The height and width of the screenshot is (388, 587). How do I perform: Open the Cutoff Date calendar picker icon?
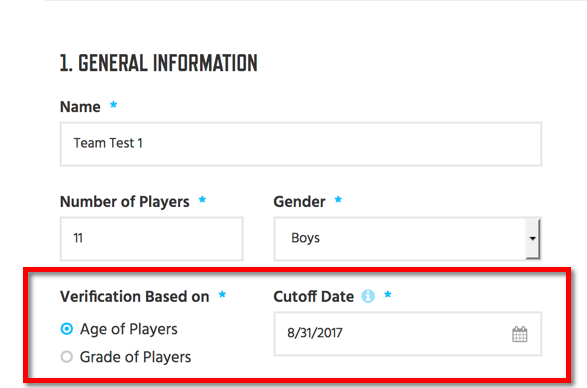tap(520, 334)
